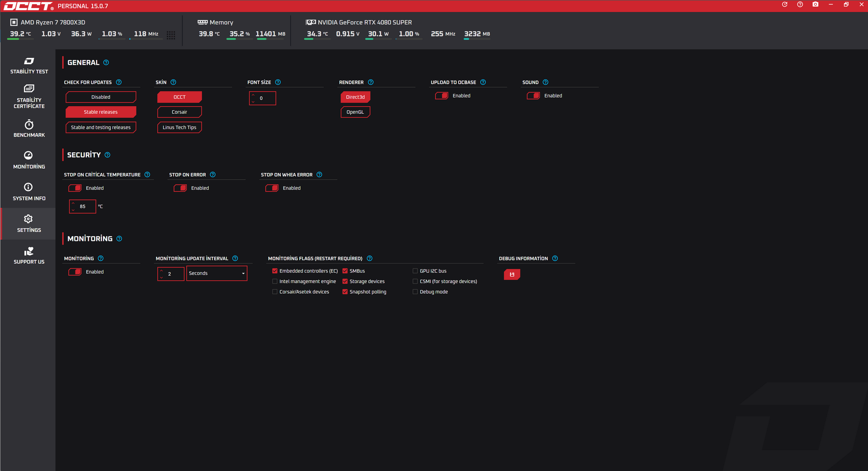The height and width of the screenshot is (471, 868).
Task: Select Disabled for update checks
Action: pyautogui.click(x=101, y=97)
